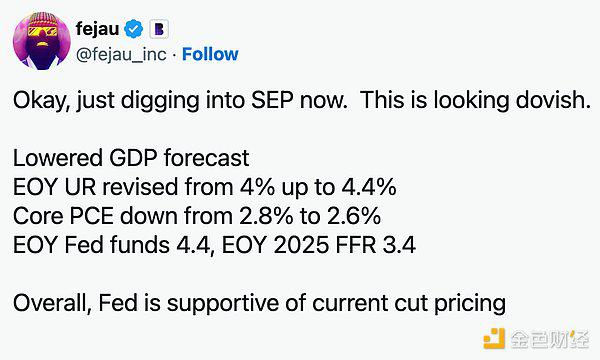This screenshot has height=360, width=600.
Task: Open fejau's profile picture avatar
Action: pos(41,41)
